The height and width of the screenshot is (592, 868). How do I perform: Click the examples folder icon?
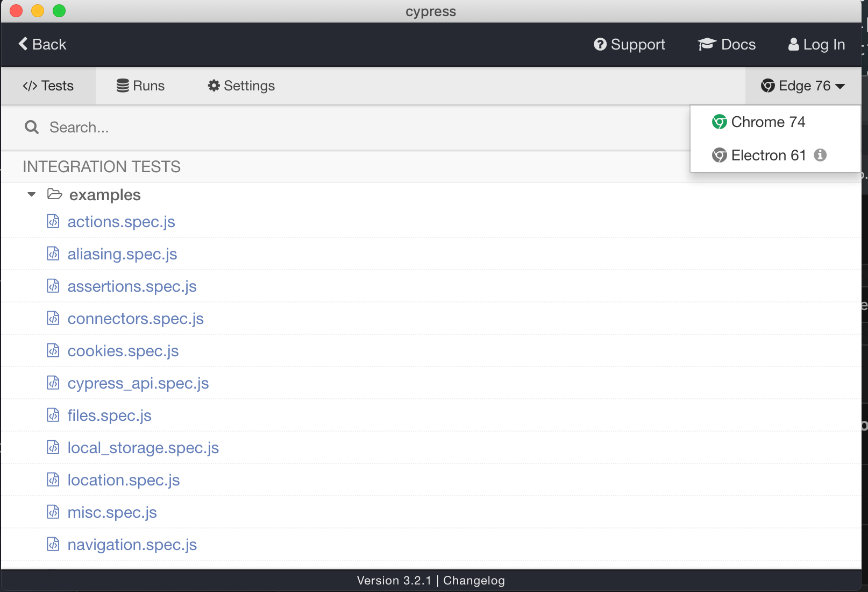pyautogui.click(x=54, y=194)
